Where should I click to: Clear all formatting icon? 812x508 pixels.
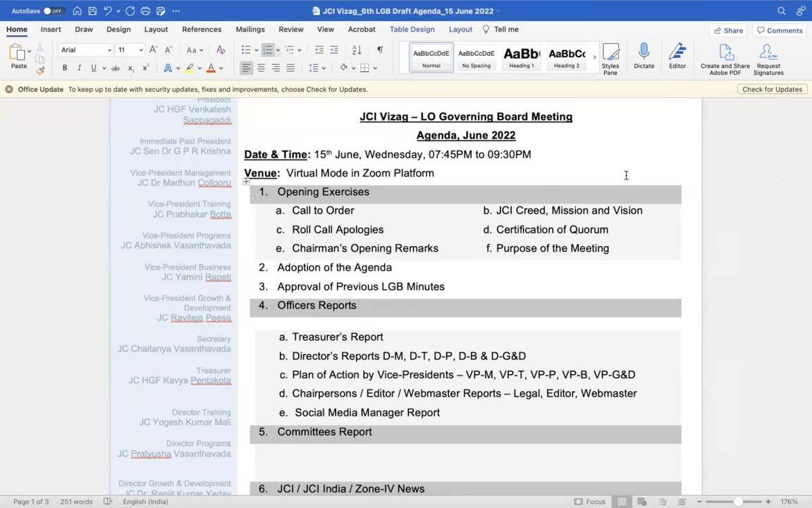click(x=221, y=50)
